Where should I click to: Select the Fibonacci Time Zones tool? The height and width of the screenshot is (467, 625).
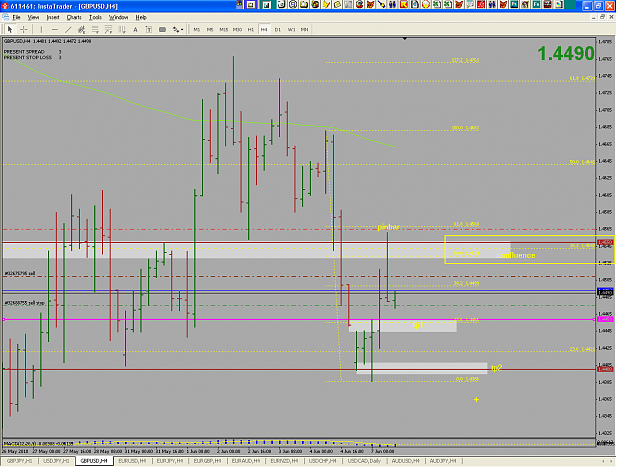(122, 29)
